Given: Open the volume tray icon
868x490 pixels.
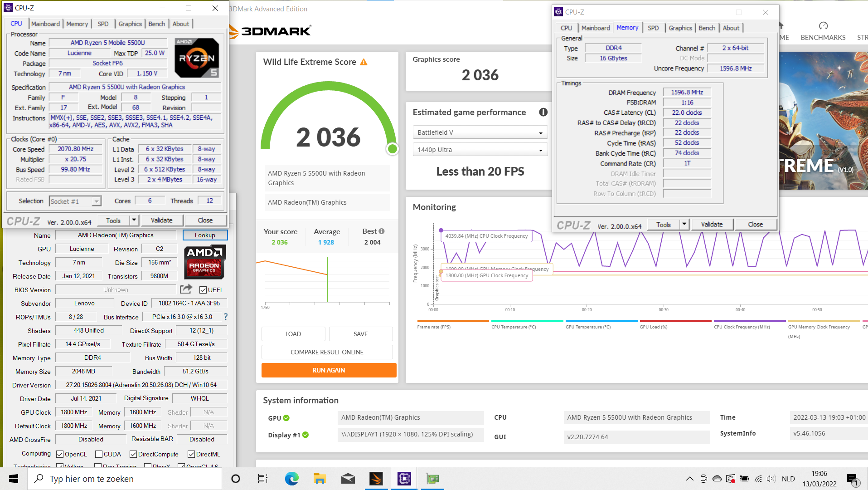Looking at the screenshot, I should pos(771,479).
